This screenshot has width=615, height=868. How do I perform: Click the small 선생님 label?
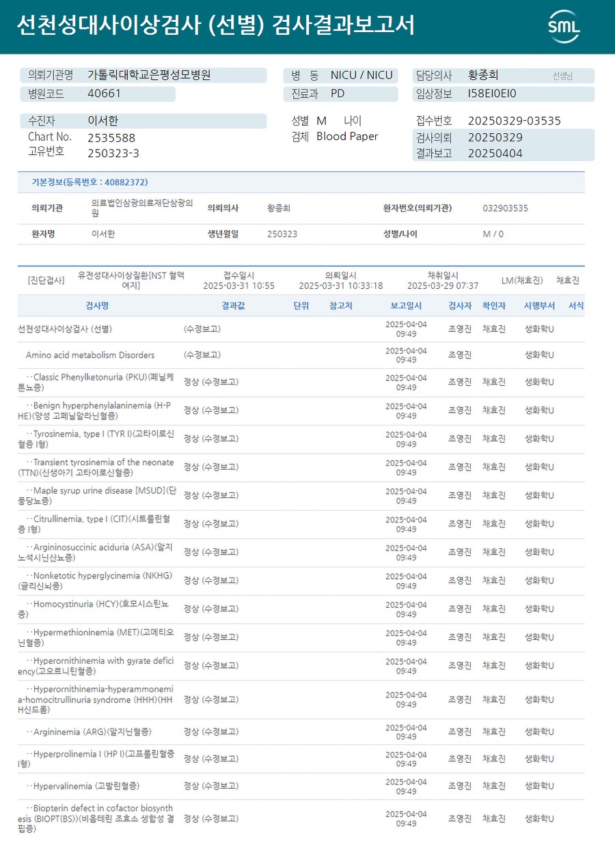(x=562, y=76)
